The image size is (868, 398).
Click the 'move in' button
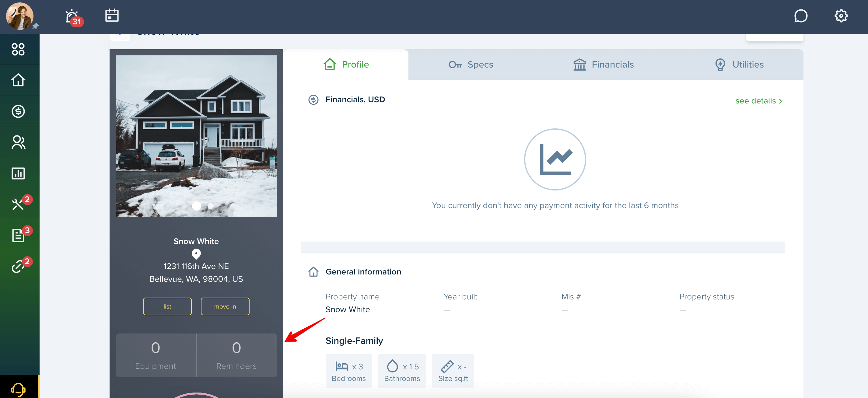point(225,306)
